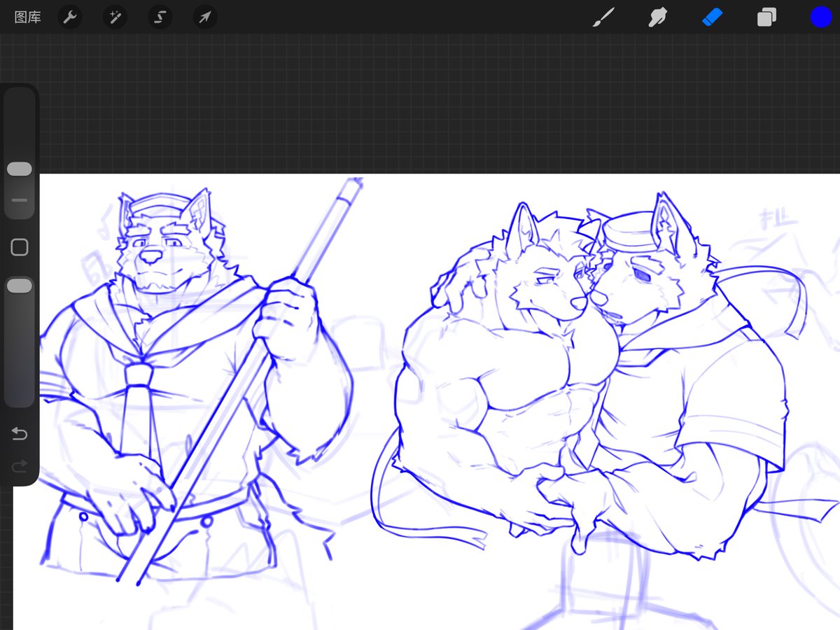
Task: Open the Layers panel
Action: pyautogui.click(x=766, y=17)
